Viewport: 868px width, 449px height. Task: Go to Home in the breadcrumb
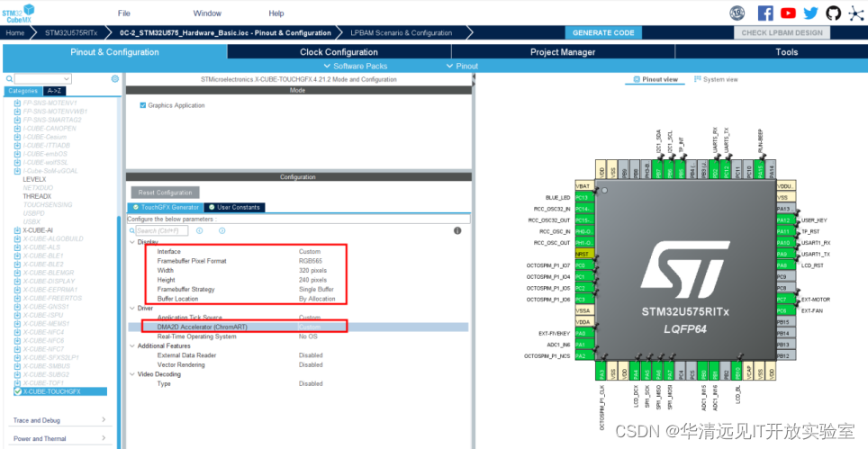(15, 32)
